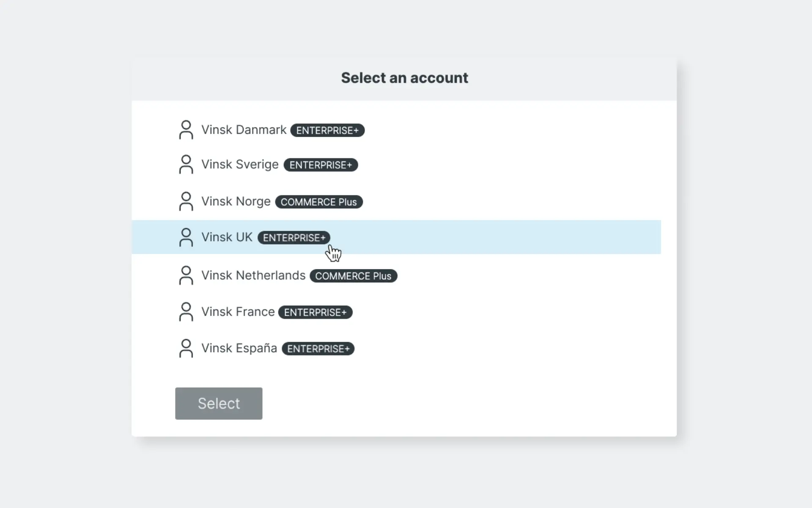Screen dimensions: 812x508
Task: Click the user icon beside Vinsk Norge
Action: point(186,202)
